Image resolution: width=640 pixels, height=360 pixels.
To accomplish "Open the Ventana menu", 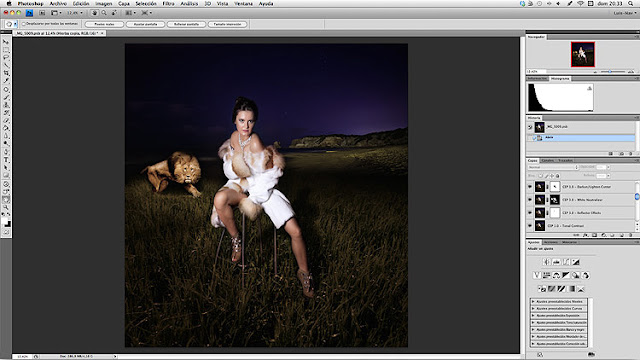I will click(x=243, y=4).
